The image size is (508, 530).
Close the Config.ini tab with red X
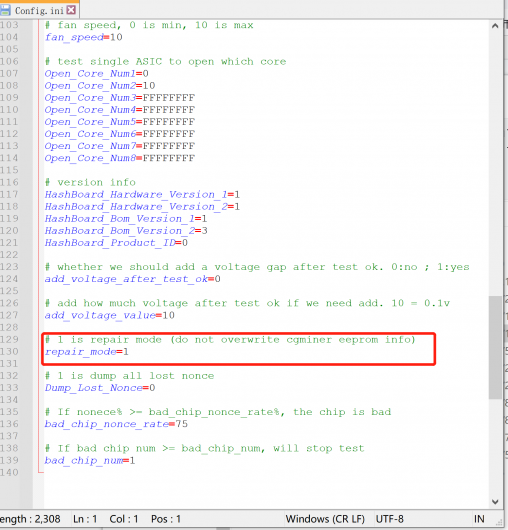tap(71, 10)
